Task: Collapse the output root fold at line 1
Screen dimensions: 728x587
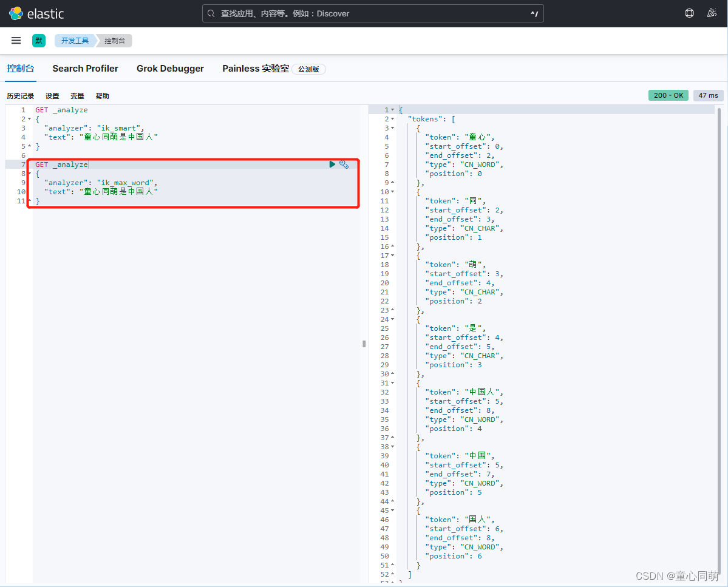Action: click(x=393, y=110)
